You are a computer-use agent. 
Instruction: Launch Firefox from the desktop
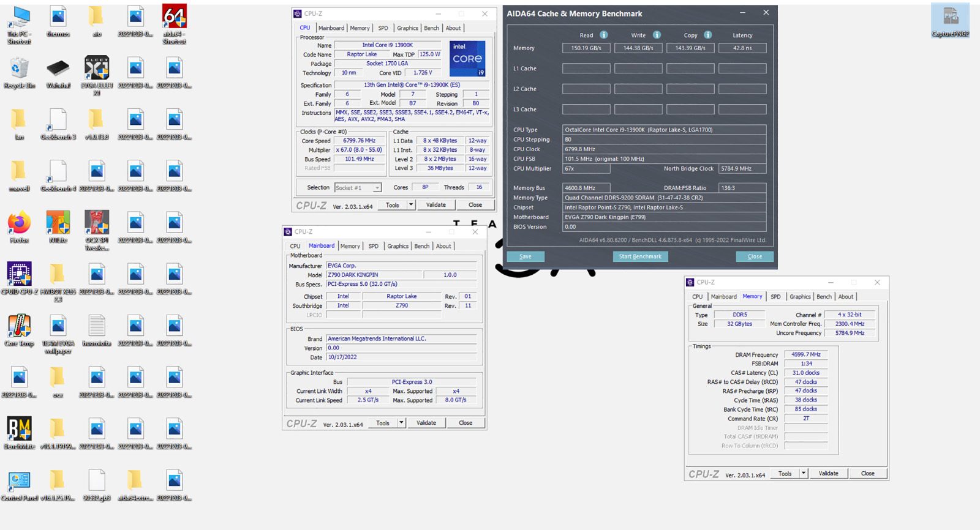tap(19, 228)
